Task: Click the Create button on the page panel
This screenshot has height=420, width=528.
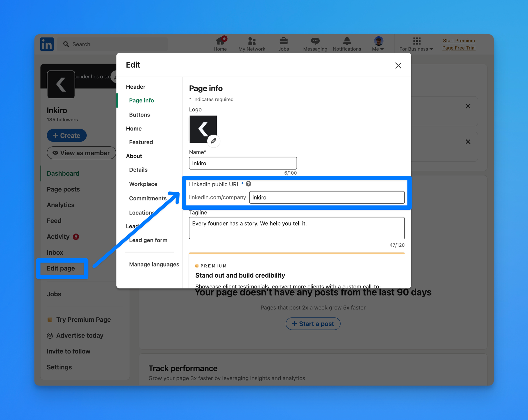Action: click(x=67, y=135)
